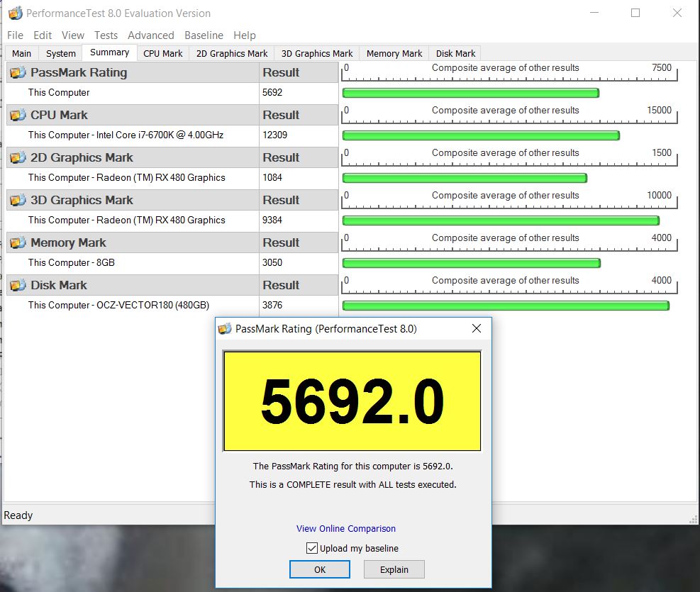Click the CPU Mark result value 12309
The image size is (700, 592).
coord(274,135)
